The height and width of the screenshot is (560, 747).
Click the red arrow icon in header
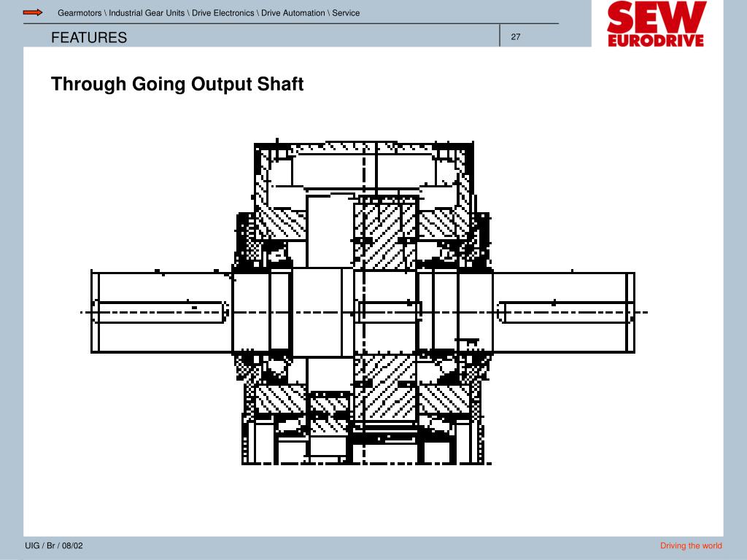click(33, 12)
